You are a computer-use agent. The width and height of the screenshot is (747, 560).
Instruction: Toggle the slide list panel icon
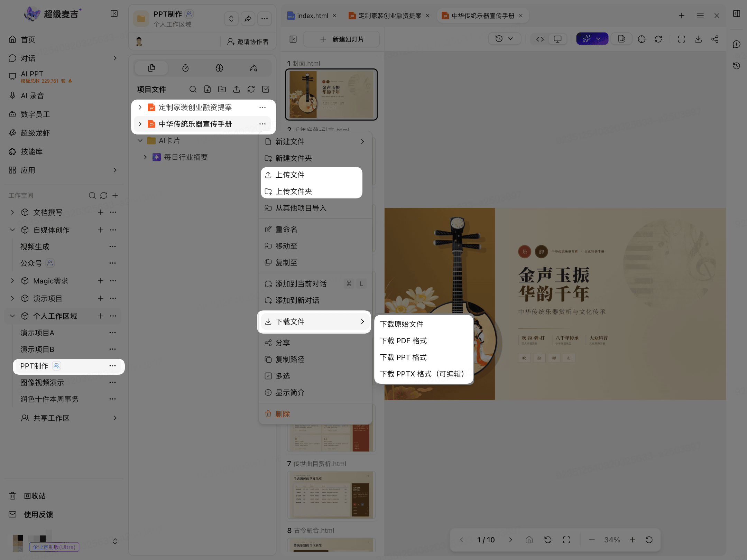[x=293, y=39]
